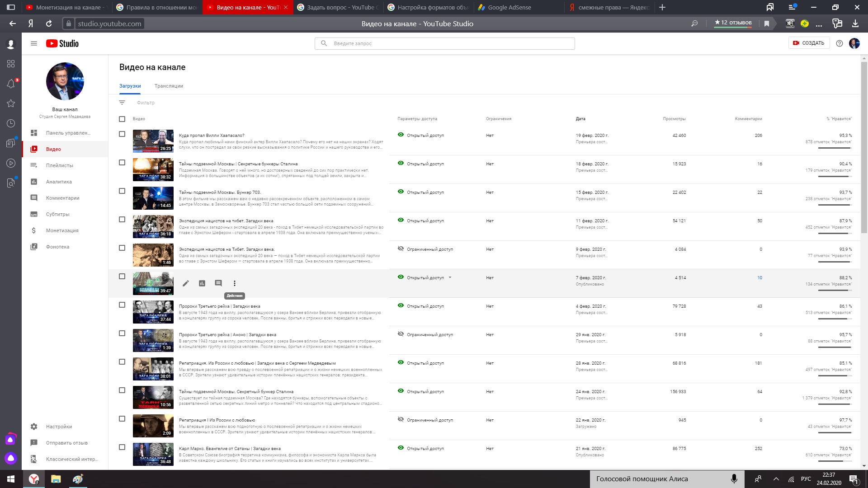This screenshot has height=488, width=868.
Task: Open 'Аналитика' in the sidebar
Action: [65, 182]
